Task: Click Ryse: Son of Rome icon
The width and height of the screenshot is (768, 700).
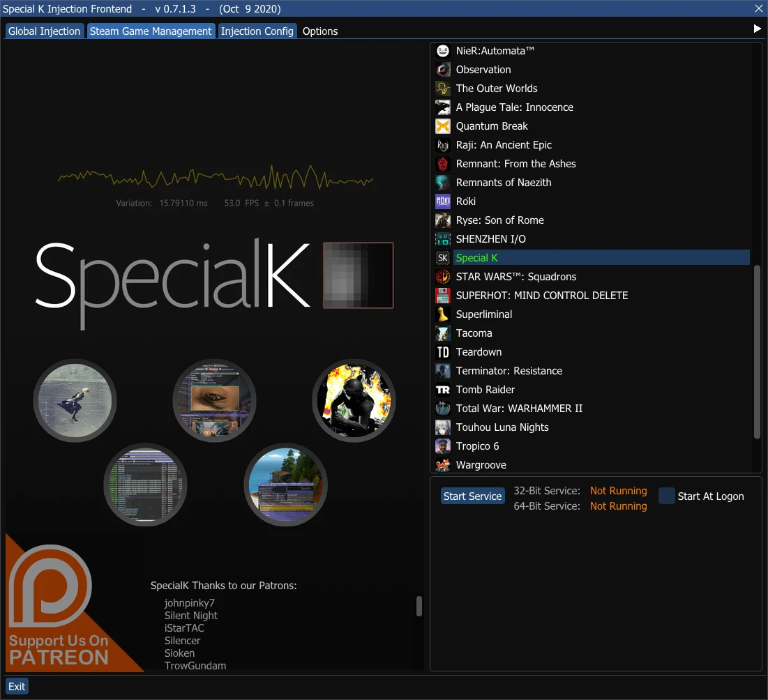Action: pos(443,220)
